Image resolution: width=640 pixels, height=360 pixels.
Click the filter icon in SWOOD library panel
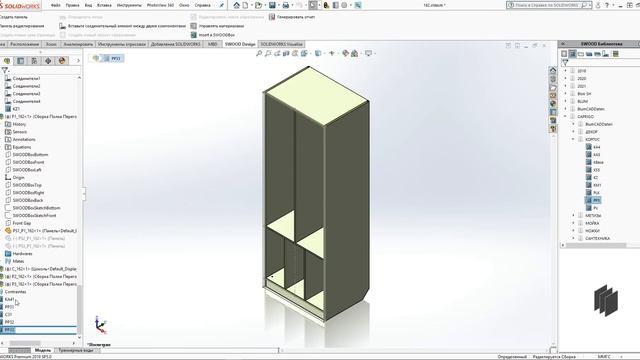point(565,62)
